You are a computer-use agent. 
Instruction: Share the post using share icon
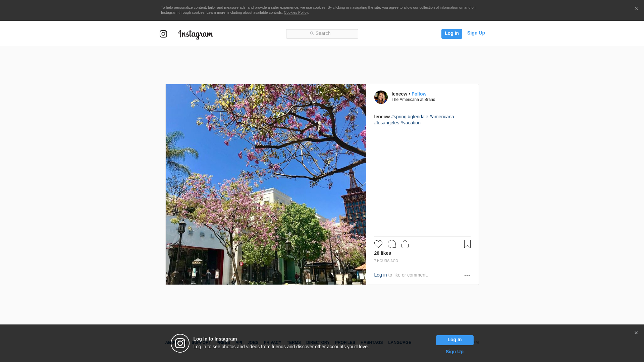tap(405, 244)
